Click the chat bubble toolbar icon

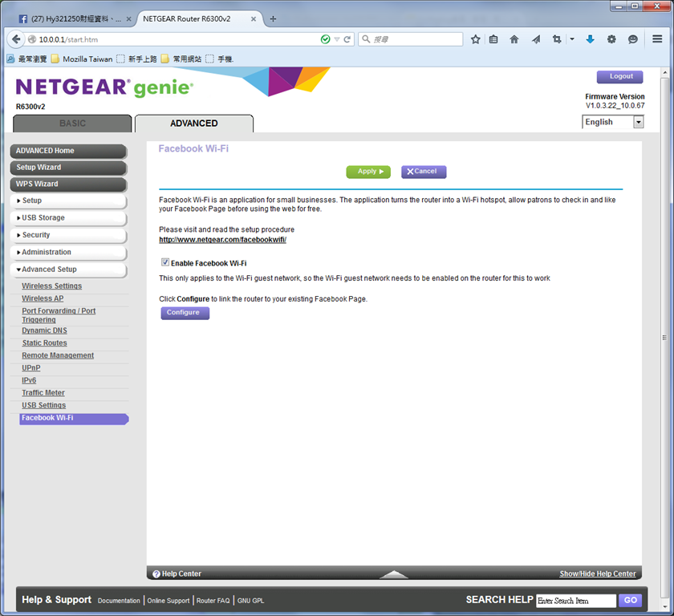tap(633, 39)
